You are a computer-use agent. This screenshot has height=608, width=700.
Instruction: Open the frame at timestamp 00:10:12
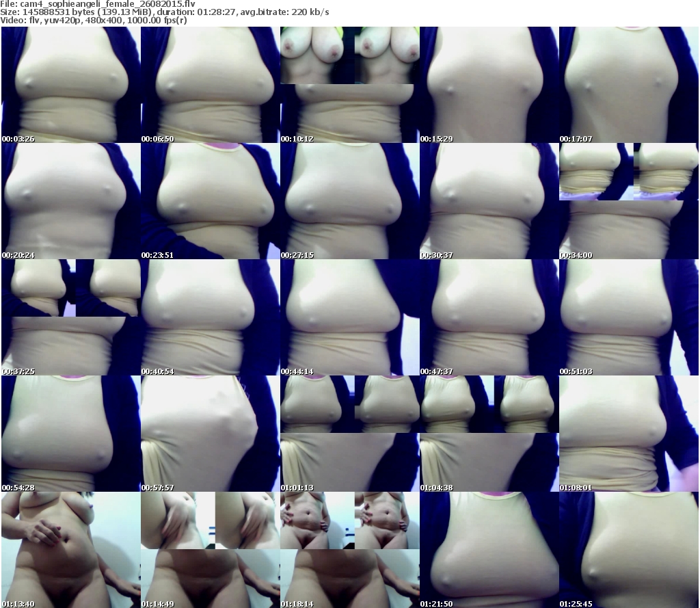coord(350,85)
